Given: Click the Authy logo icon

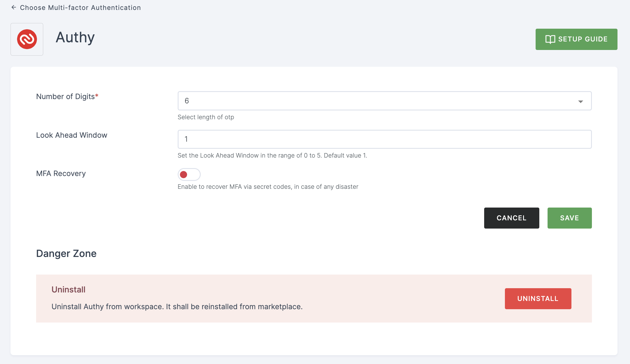Looking at the screenshot, I should point(27,39).
